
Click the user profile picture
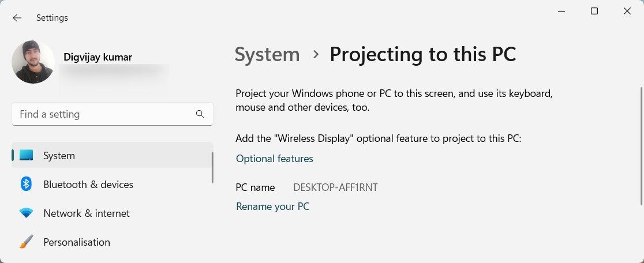pyautogui.click(x=33, y=62)
